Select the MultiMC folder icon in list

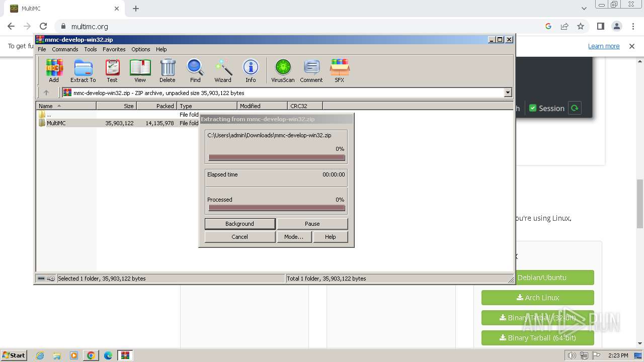coord(42,123)
